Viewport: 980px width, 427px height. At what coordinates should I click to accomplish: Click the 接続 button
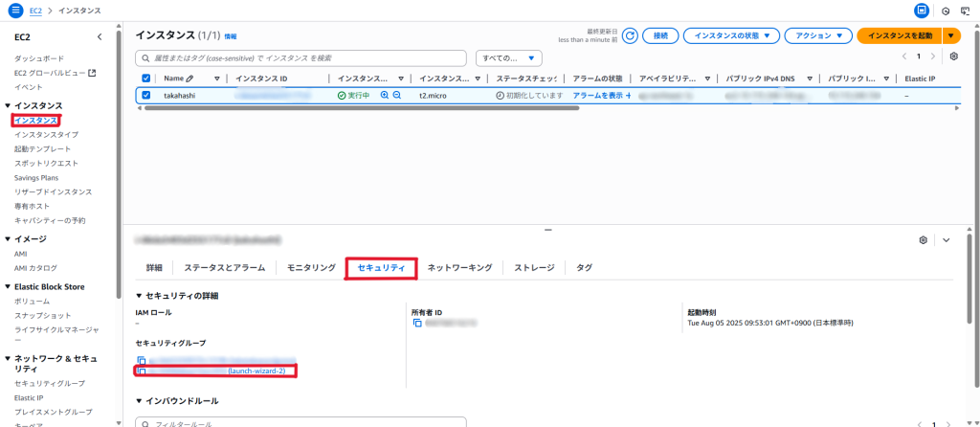pyautogui.click(x=660, y=35)
